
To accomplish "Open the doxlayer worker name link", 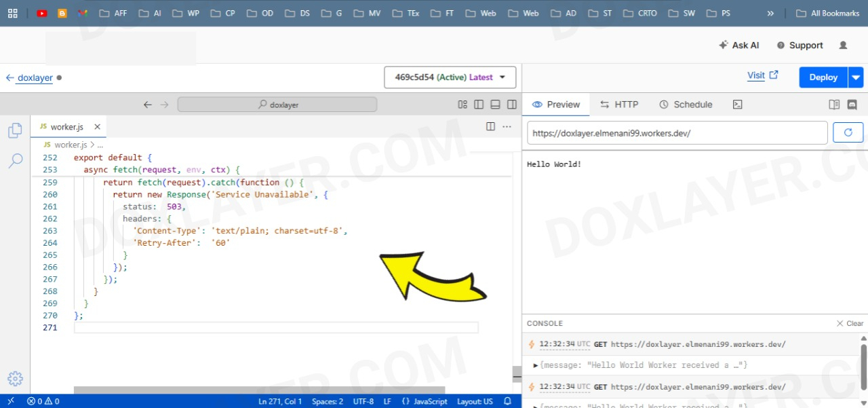I will 35,77.
